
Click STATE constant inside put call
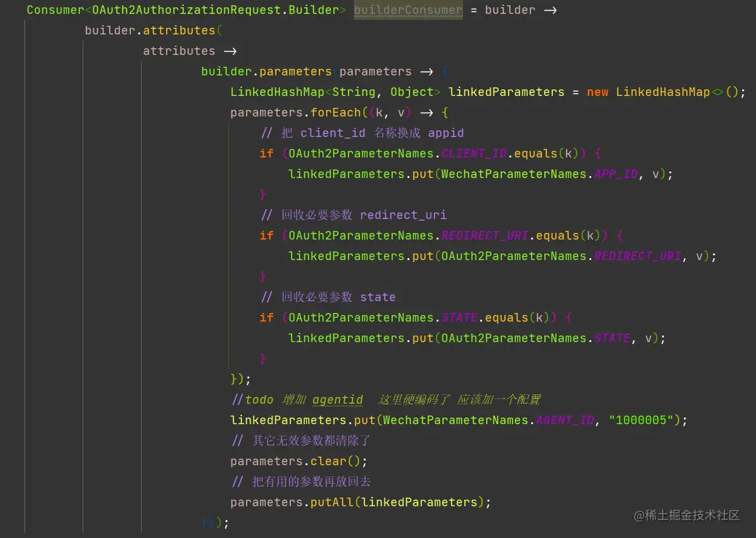point(612,338)
